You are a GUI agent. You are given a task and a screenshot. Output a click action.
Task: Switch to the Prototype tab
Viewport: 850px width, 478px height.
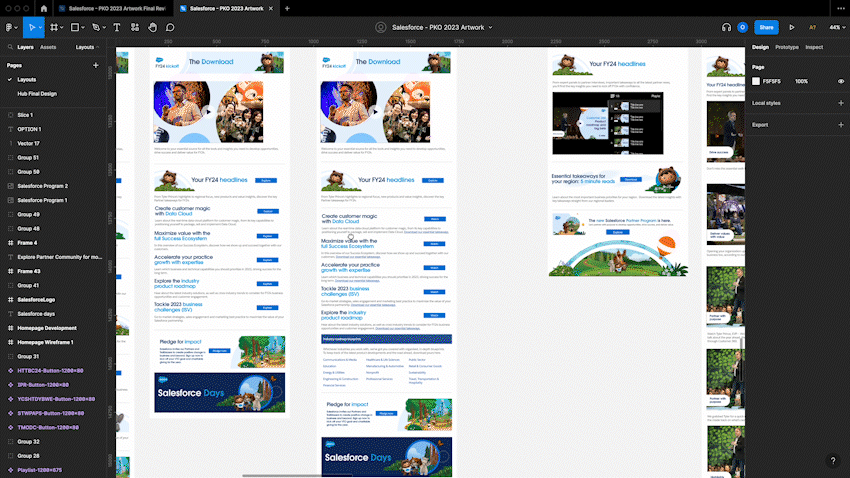point(787,47)
